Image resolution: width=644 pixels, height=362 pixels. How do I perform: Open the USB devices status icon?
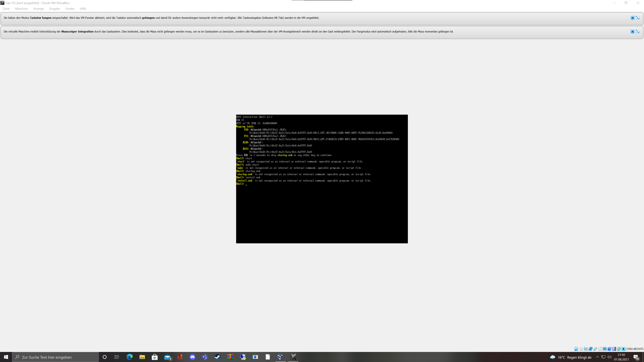tap(596, 349)
